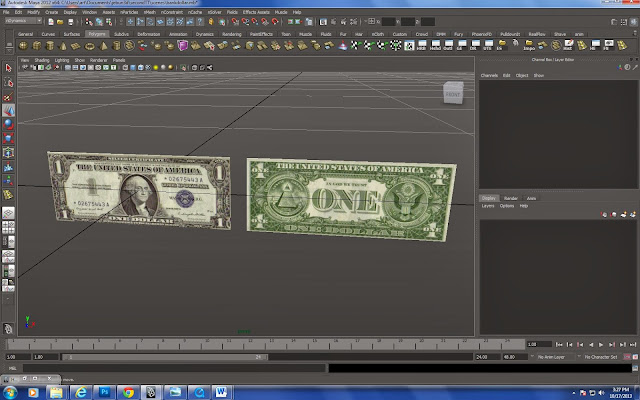Play the animation forward
This screenshot has width=640, height=400.
point(601,345)
